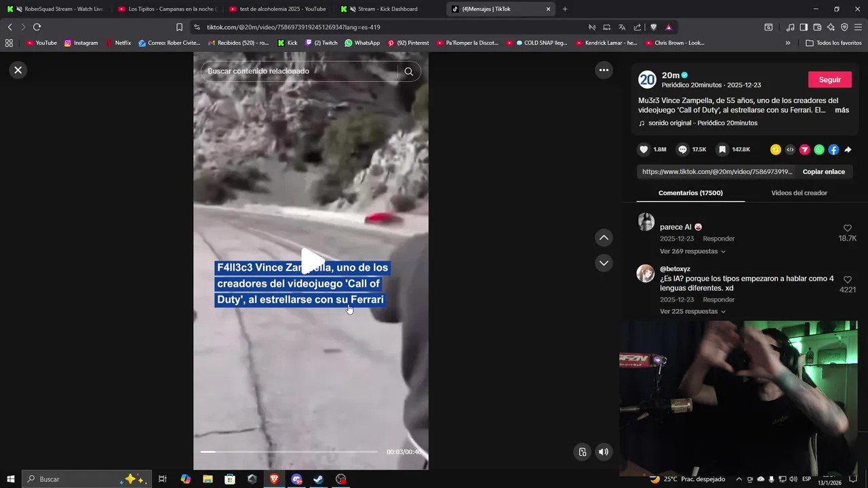
Task: Open @betoxyz profile name
Action: (675, 268)
